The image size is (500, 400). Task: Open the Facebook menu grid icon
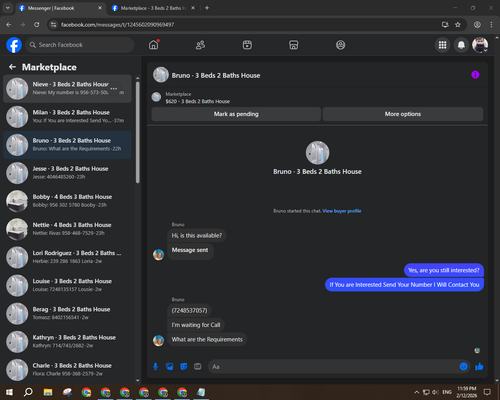pyautogui.click(x=442, y=45)
